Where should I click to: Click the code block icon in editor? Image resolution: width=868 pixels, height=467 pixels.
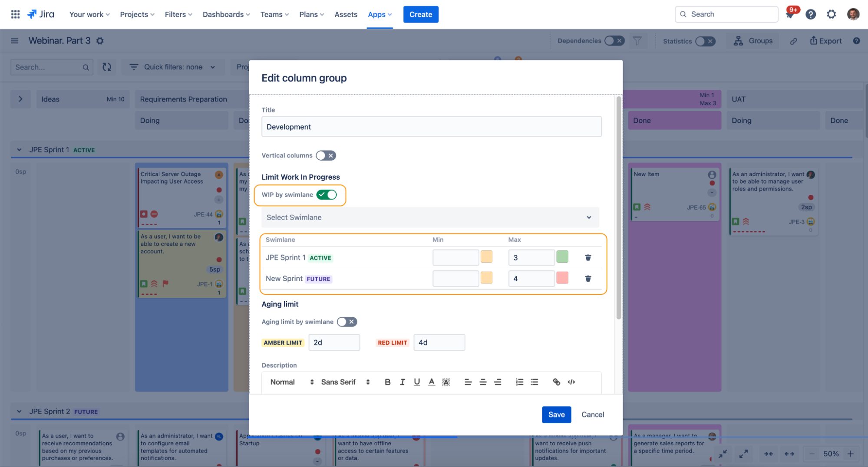[x=571, y=382]
